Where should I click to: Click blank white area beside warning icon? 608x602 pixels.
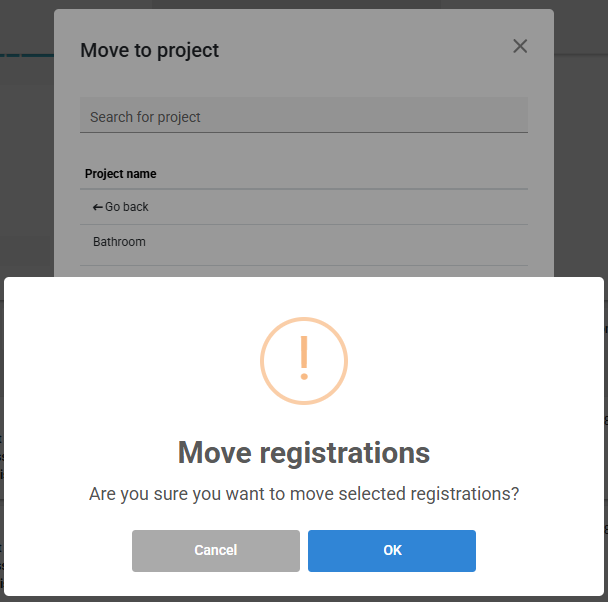click(465, 361)
